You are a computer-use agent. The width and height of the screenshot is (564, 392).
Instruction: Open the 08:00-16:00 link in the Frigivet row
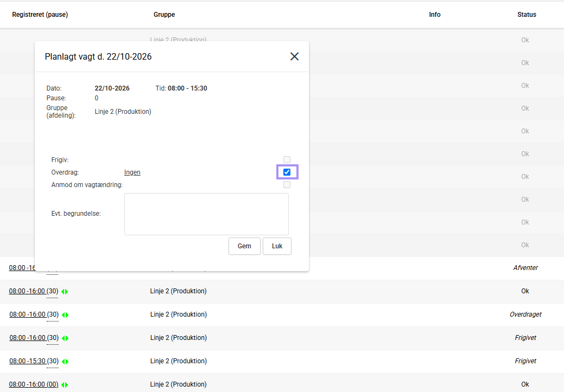pos(27,338)
